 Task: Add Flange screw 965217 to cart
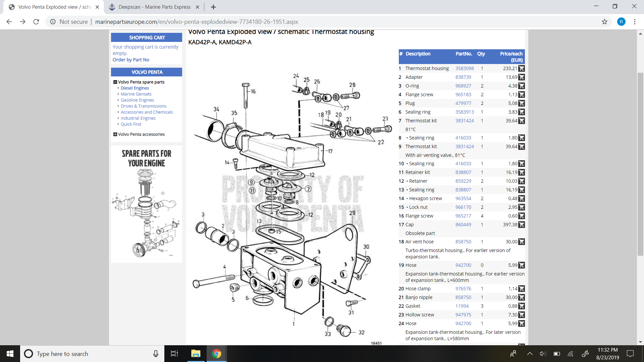click(522, 216)
